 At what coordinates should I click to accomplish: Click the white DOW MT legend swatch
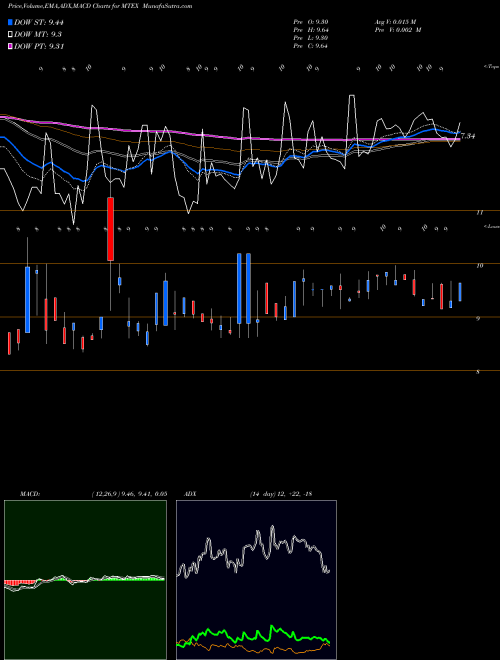pos(11,34)
